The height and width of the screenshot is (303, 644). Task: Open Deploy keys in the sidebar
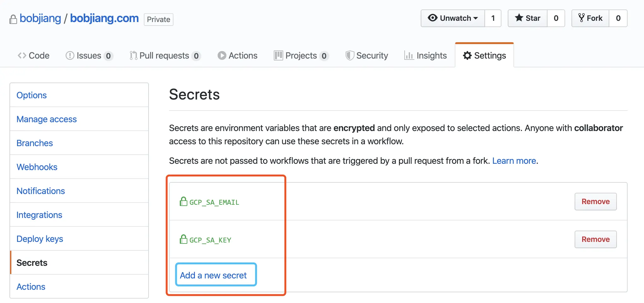40,239
